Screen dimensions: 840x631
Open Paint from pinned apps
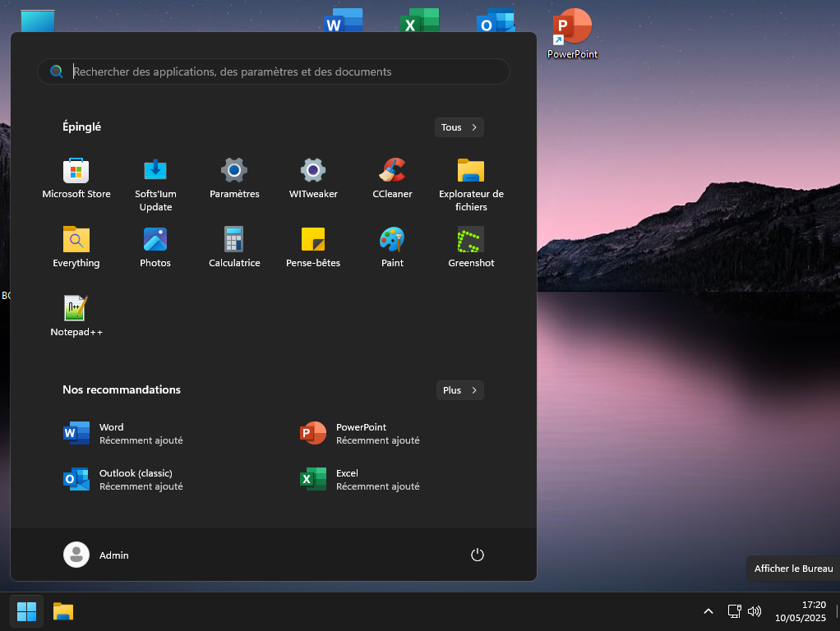point(392,247)
